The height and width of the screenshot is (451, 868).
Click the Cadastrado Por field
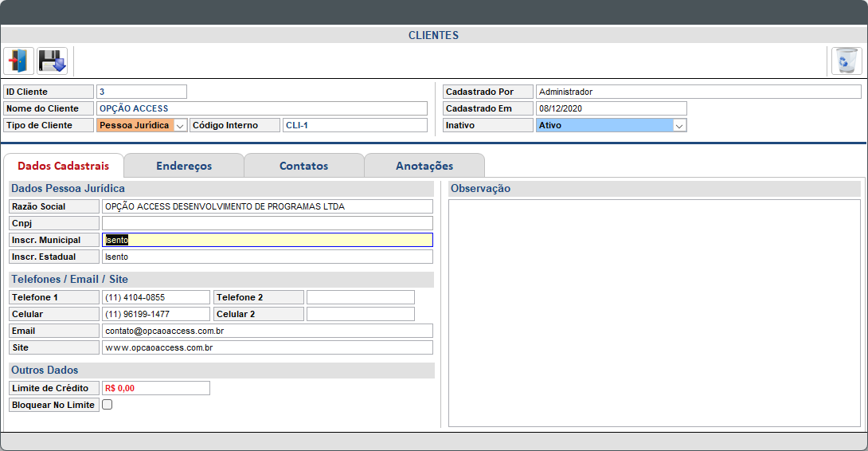(x=698, y=92)
